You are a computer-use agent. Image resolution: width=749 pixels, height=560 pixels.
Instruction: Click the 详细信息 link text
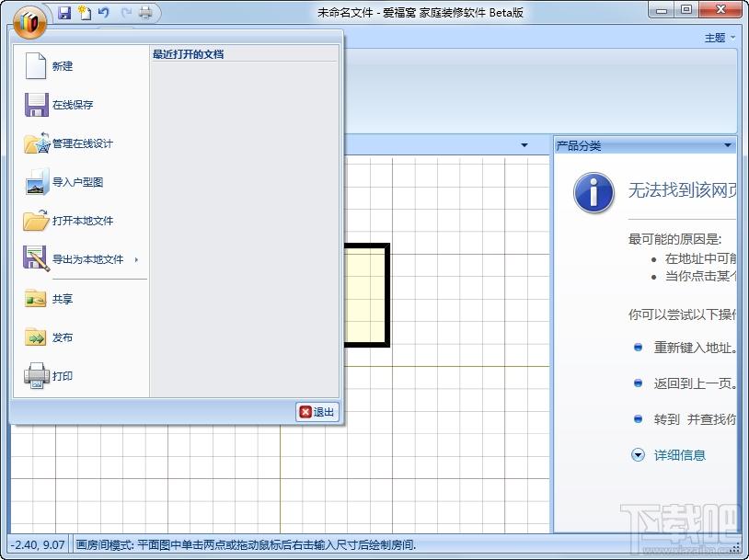pos(679,455)
